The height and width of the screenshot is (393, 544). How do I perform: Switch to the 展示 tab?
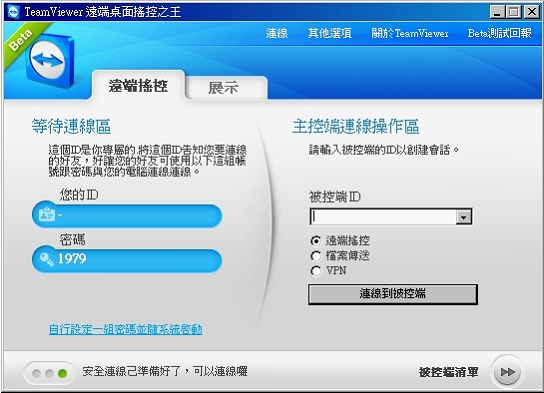coord(226,88)
